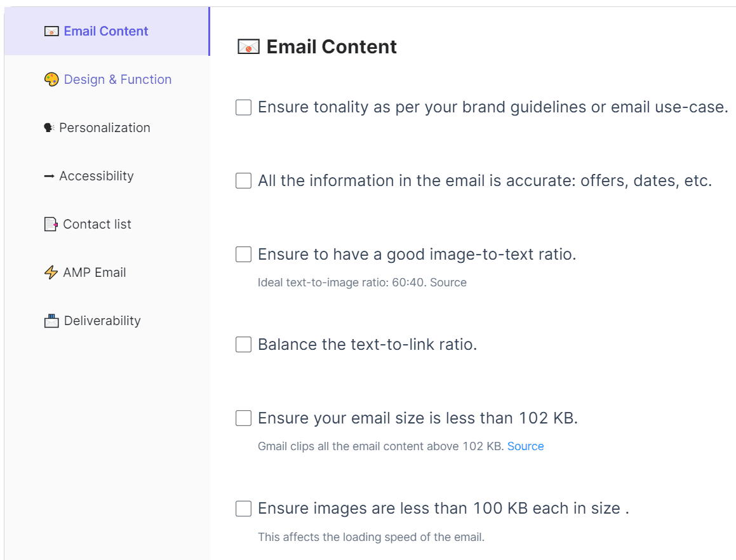
Task: Click the envelope icon in Email Content heading
Action: (x=248, y=46)
